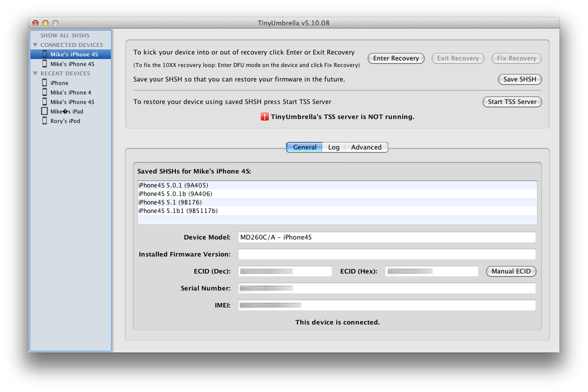Click the iPad icon beside Mike's iPad
This screenshot has width=588, height=392.
pyautogui.click(x=44, y=111)
